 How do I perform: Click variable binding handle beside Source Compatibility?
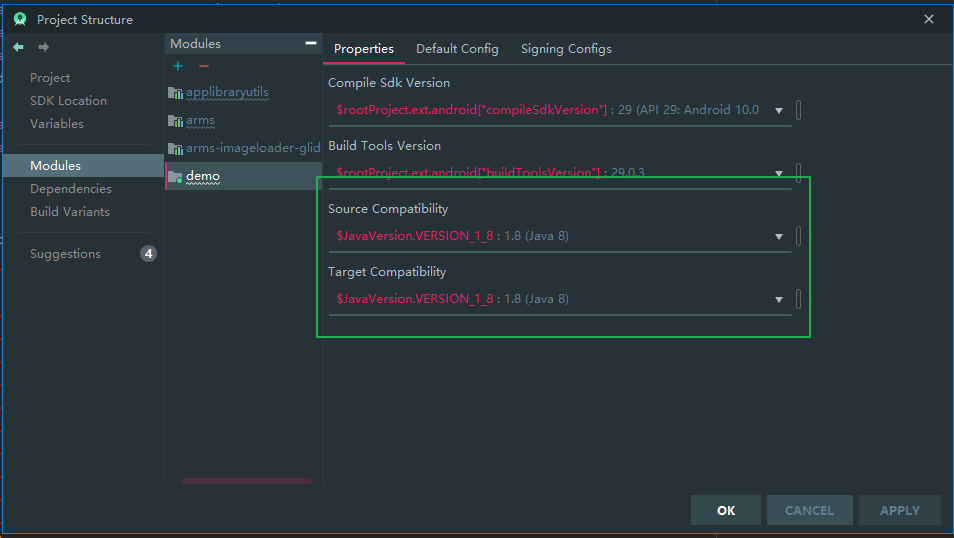(798, 236)
